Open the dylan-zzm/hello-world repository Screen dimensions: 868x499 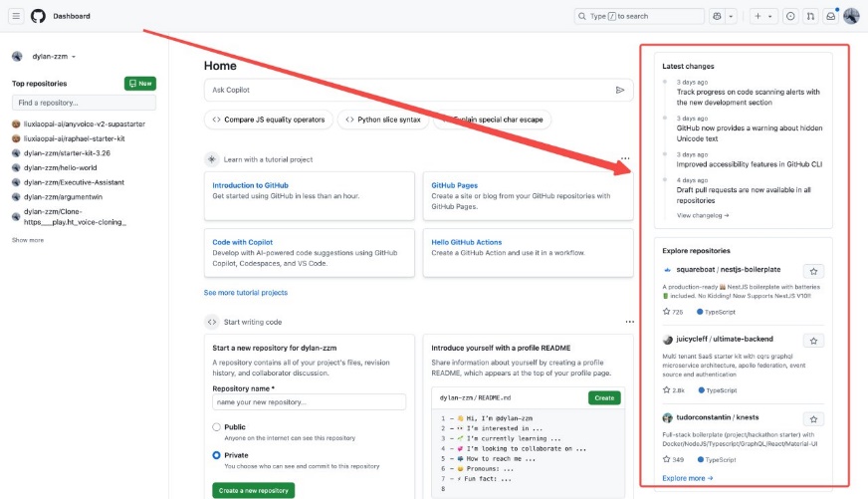point(63,168)
